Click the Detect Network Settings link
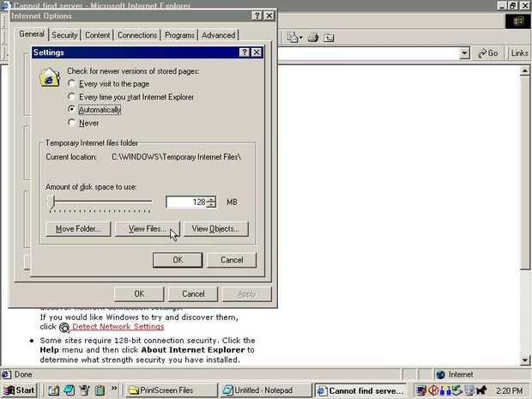Viewport: 532px width, 399px height. (118, 327)
